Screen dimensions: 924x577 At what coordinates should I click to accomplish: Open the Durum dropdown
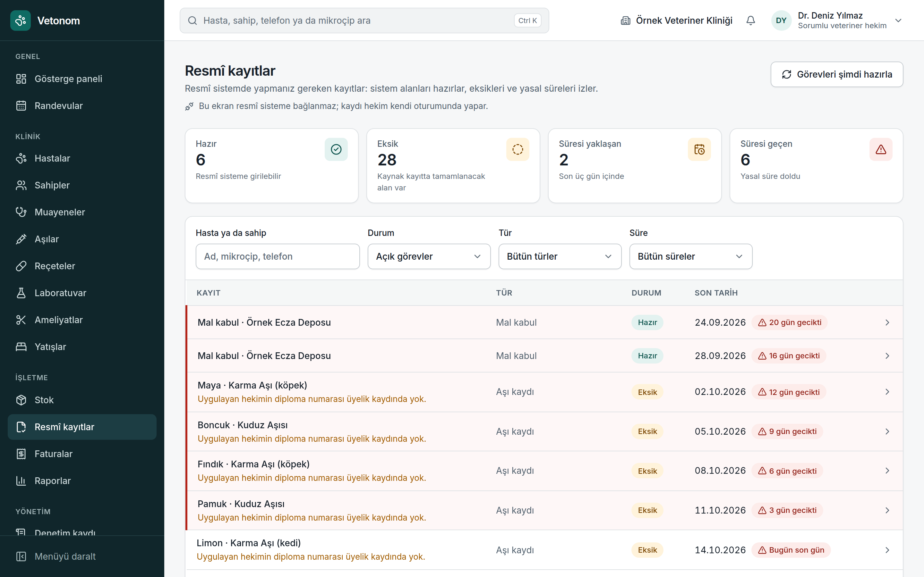pyautogui.click(x=429, y=256)
